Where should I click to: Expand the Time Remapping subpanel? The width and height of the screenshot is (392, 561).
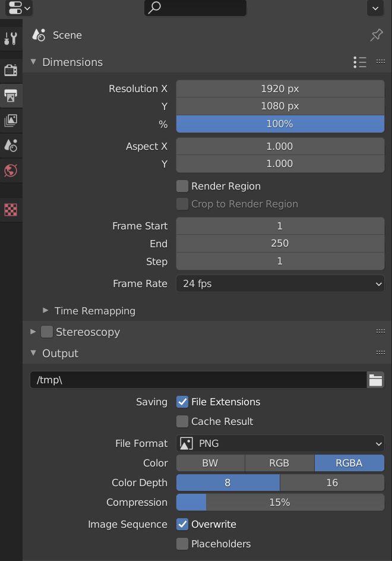(x=45, y=310)
